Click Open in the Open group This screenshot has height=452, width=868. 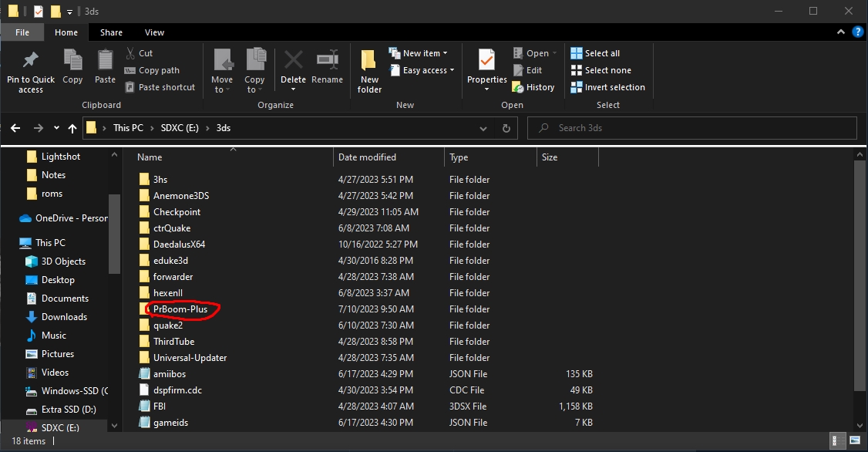tap(535, 53)
